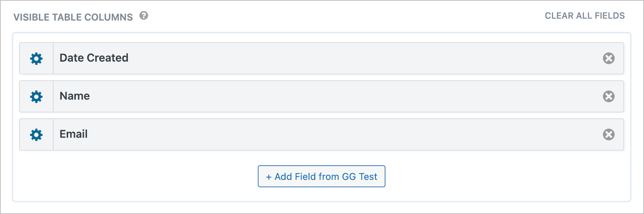Click help question mark near Visible Table Columns
The height and width of the screenshot is (214, 644).
tap(144, 16)
